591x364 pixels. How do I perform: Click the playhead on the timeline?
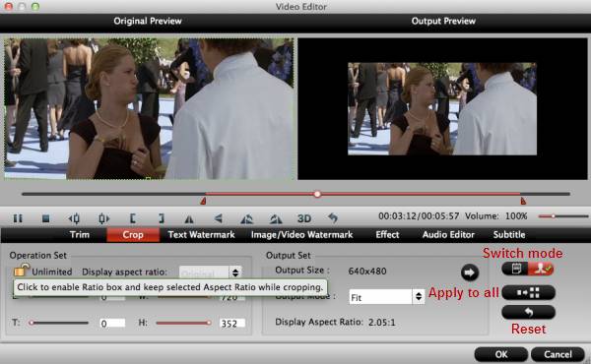tap(317, 194)
